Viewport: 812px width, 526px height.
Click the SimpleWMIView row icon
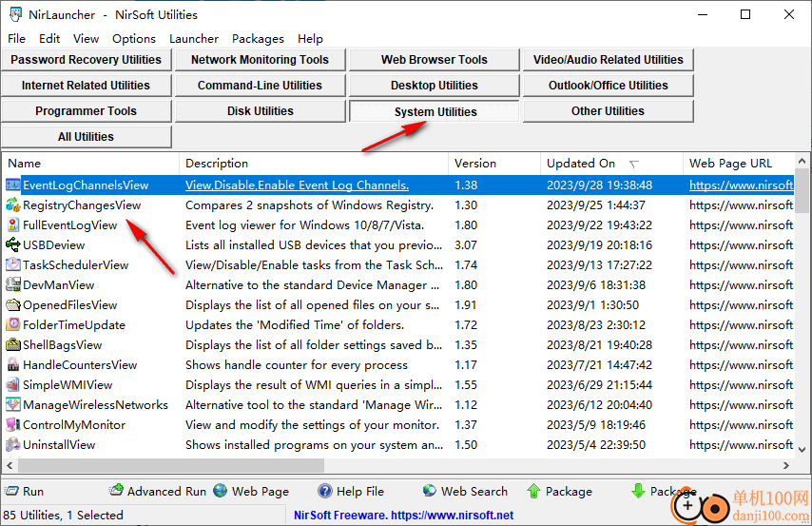13,384
